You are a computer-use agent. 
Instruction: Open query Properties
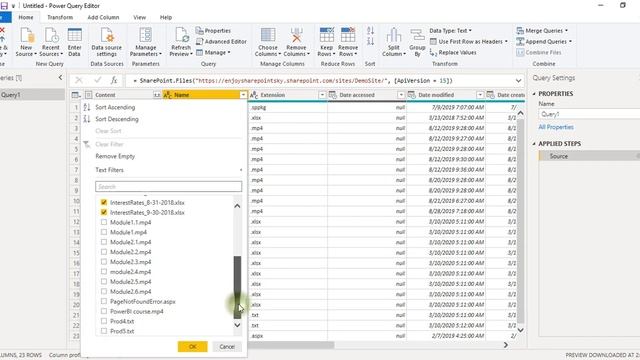click(213, 31)
